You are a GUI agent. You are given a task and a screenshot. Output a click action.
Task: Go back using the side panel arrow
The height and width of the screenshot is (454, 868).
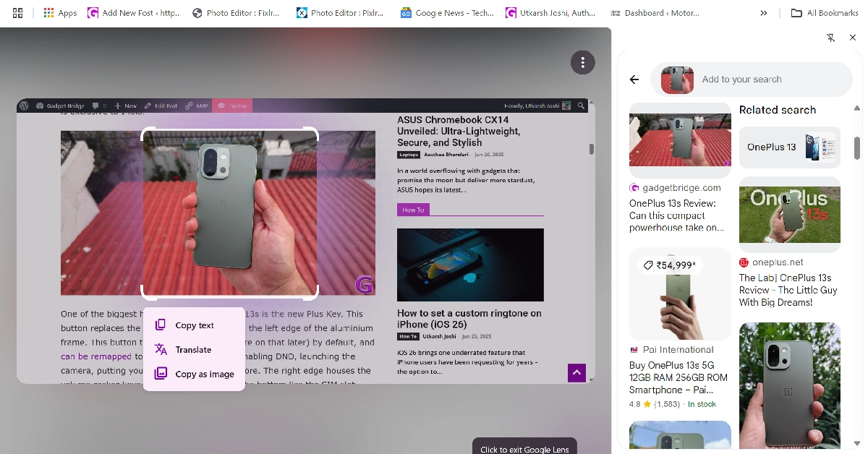[634, 80]
